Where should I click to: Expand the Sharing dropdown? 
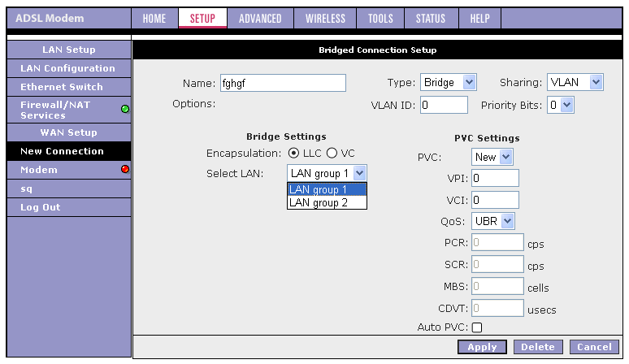coord(575,82)
